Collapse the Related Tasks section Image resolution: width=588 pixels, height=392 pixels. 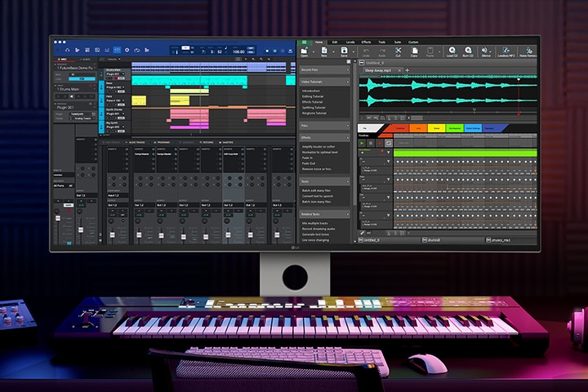[x=349, y=213]
